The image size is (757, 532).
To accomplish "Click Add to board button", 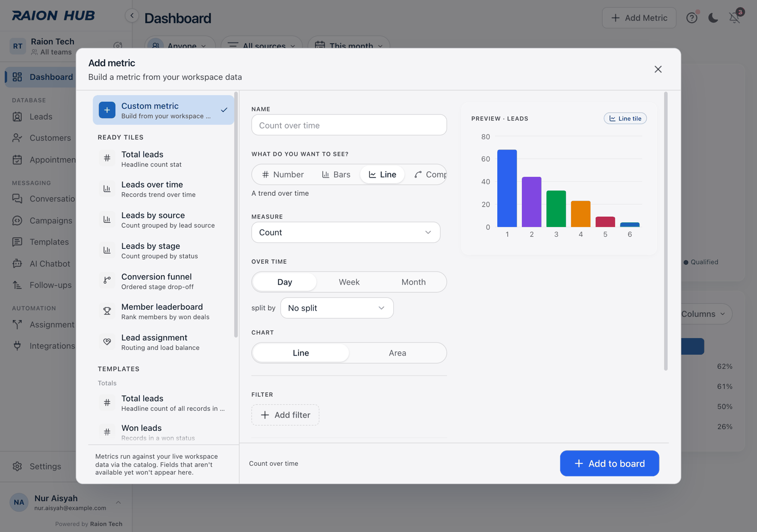I will [609, 463].
